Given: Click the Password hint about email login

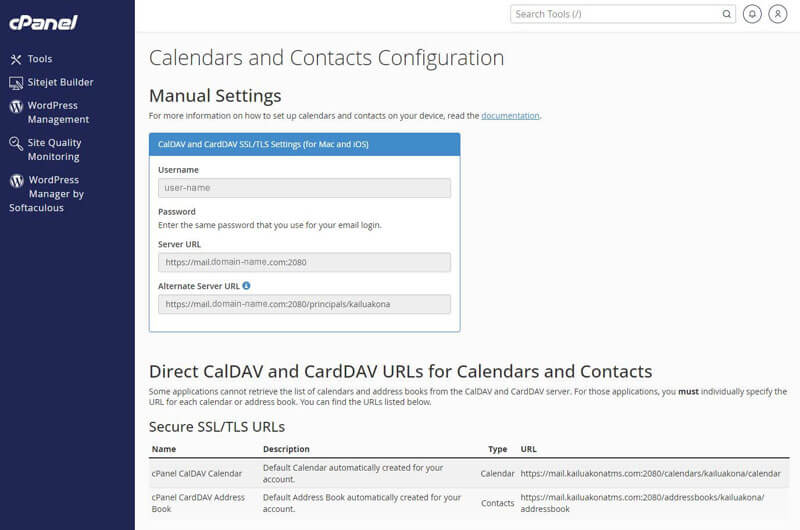Looking at the screenshot, I should coord(270,225).
